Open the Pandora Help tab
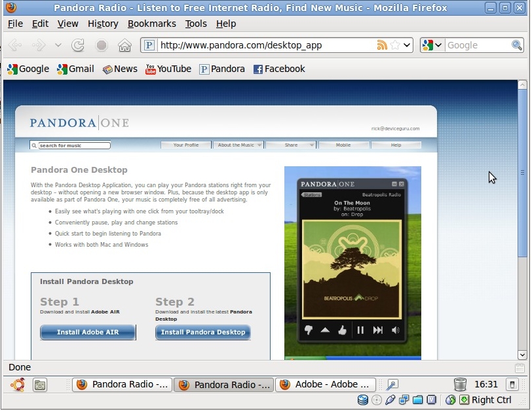This screenshot has width=532, height=411. coord(396,145)
